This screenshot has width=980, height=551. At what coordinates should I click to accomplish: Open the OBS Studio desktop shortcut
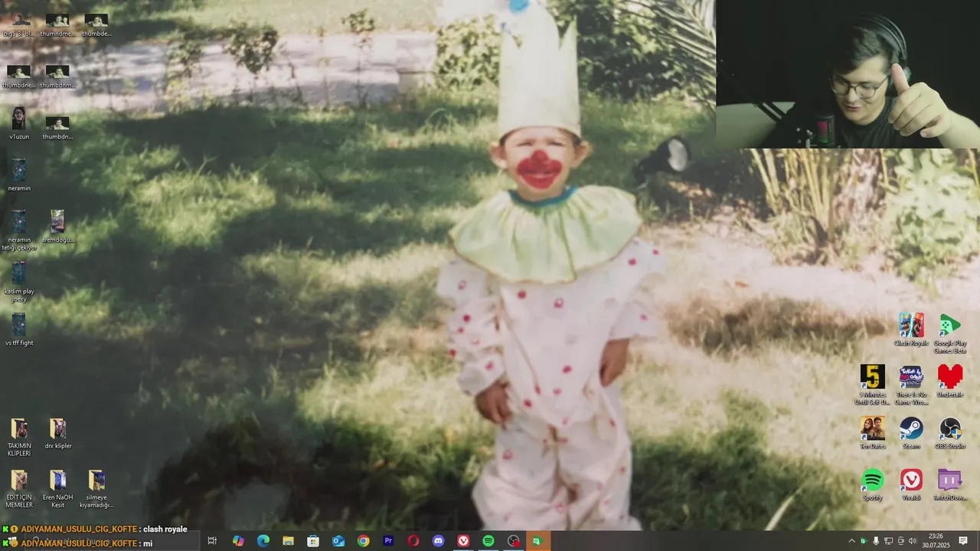point(950,432)
